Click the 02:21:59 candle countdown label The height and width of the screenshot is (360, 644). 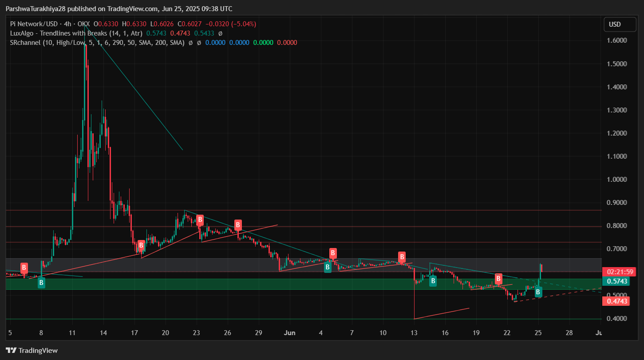click(617, 272)
